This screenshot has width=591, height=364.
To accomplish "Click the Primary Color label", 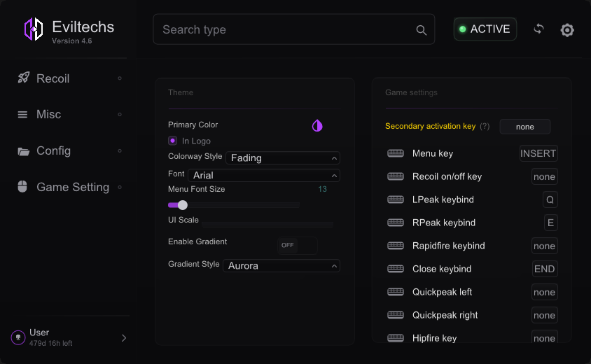I will 193,125.
